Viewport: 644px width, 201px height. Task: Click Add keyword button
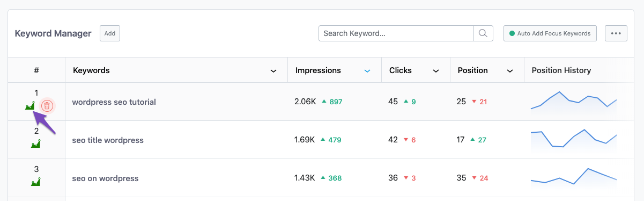click(110, 33)
